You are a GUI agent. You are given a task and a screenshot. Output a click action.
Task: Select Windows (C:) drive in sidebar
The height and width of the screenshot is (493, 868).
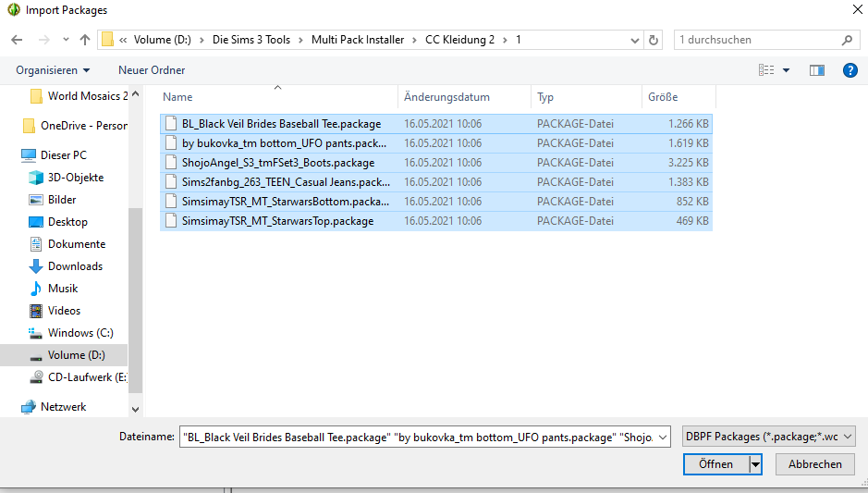coord(80,333)
